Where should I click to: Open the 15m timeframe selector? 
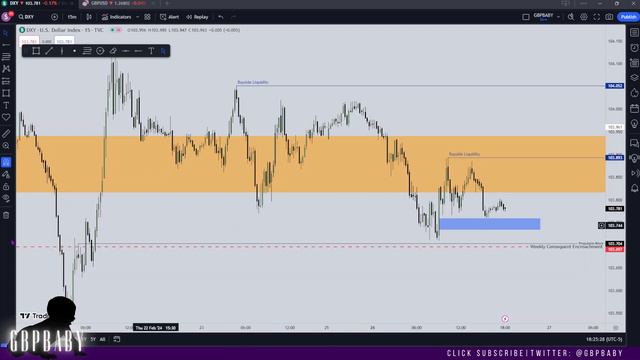pos(72,17)
